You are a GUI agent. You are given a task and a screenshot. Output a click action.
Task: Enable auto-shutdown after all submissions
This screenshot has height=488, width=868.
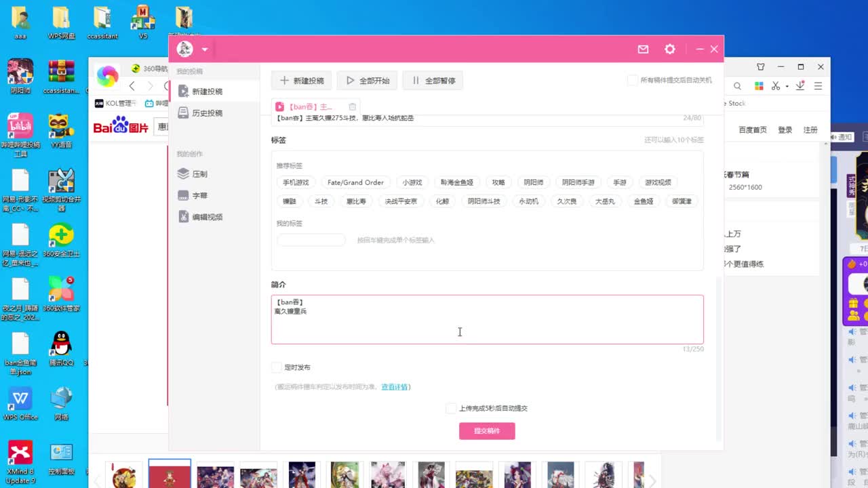coord(631,79)
